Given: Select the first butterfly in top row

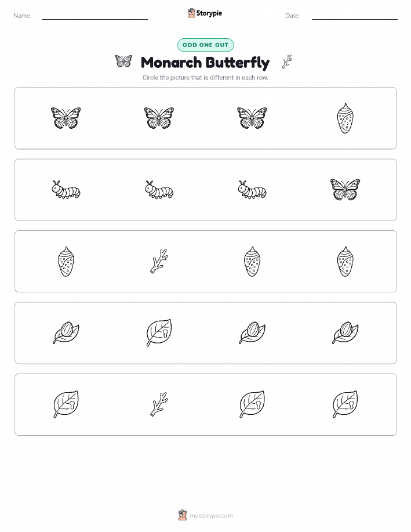Looking at the screenshot, I should (66, 118).
